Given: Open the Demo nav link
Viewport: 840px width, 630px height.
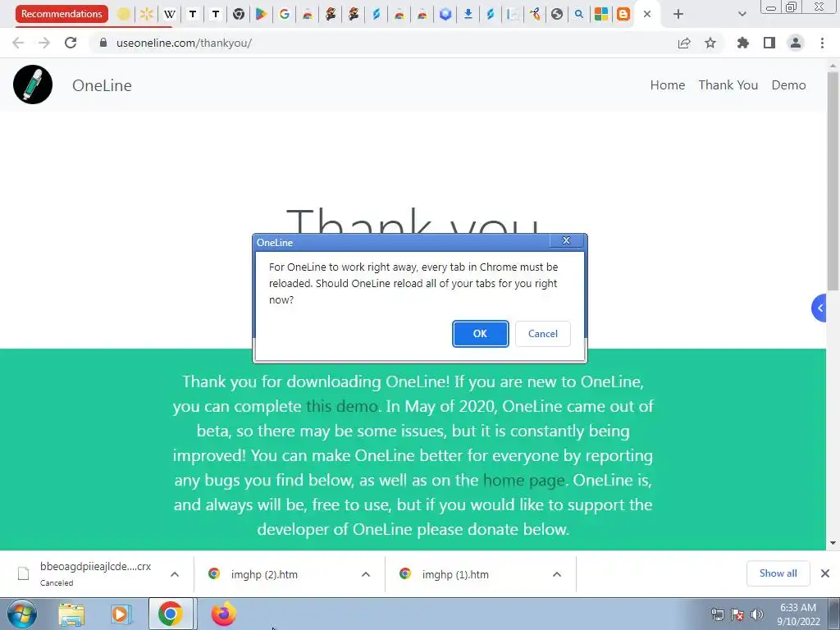Looking at the screenshot, I should (x=788, y=85).
